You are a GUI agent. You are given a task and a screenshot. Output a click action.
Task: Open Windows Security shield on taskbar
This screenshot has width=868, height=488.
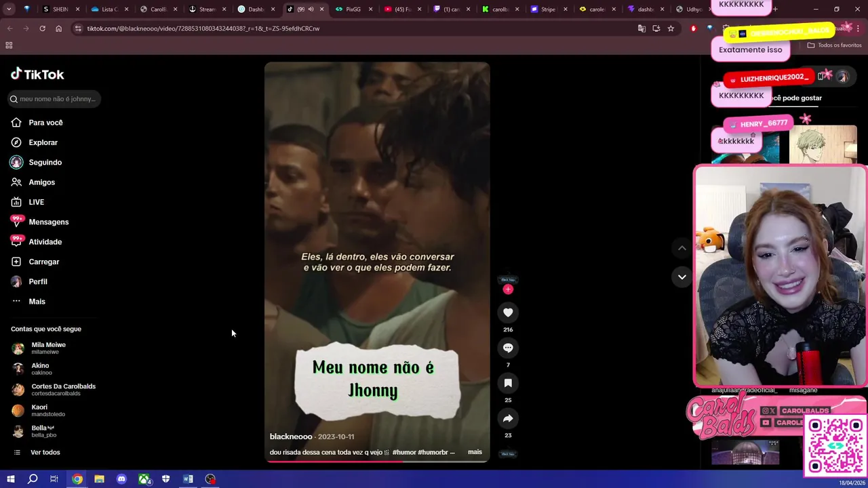[165, 479]
